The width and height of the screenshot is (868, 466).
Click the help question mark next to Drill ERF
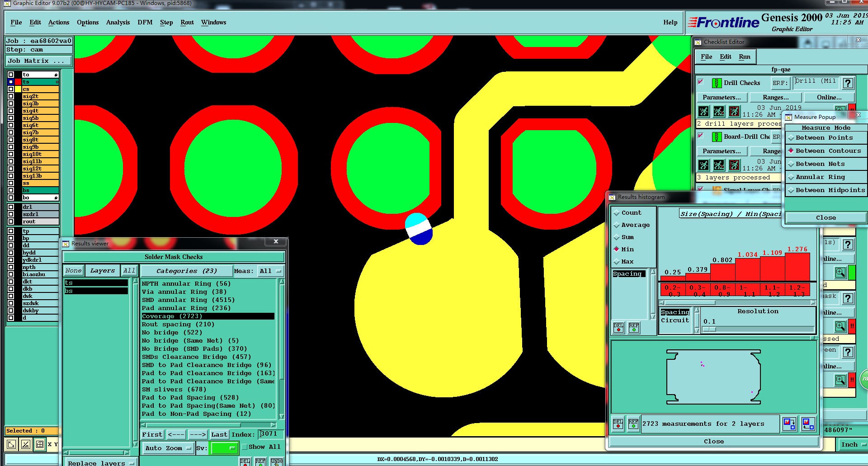click(848, 83)
